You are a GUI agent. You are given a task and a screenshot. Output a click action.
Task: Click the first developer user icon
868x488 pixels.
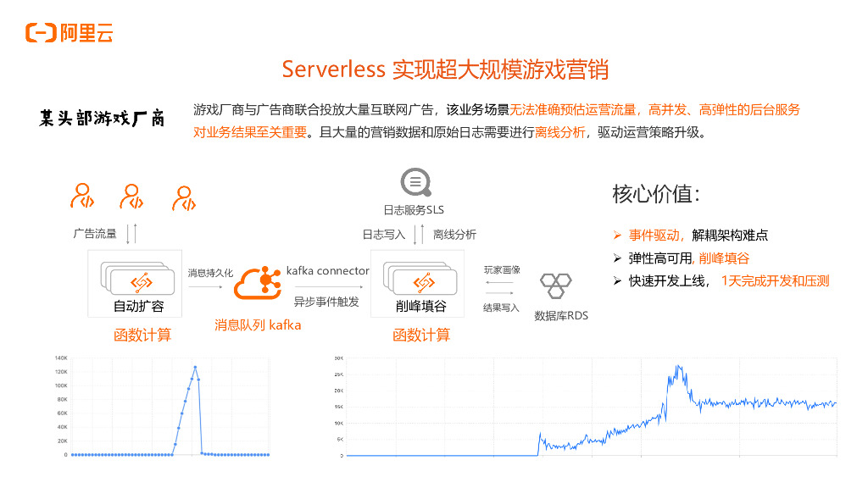pyautogui.click(x=82, y=196)
